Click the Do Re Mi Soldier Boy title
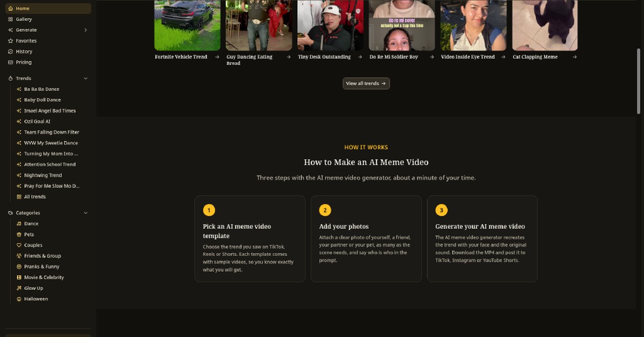644x337 pixels. (394, 57)
